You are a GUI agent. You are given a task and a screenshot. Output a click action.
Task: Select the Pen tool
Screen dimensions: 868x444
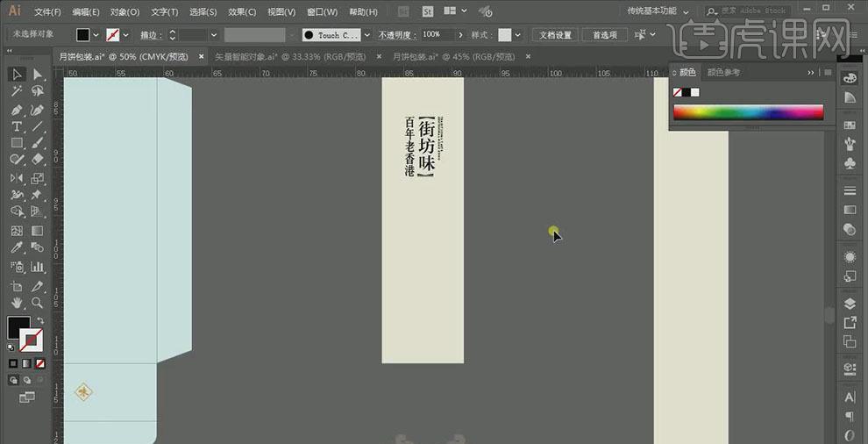point(17,111)
